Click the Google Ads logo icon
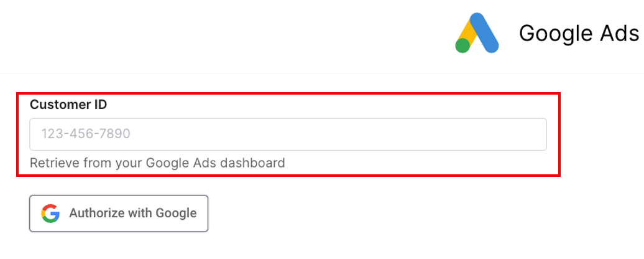 (x=477, y=33)
